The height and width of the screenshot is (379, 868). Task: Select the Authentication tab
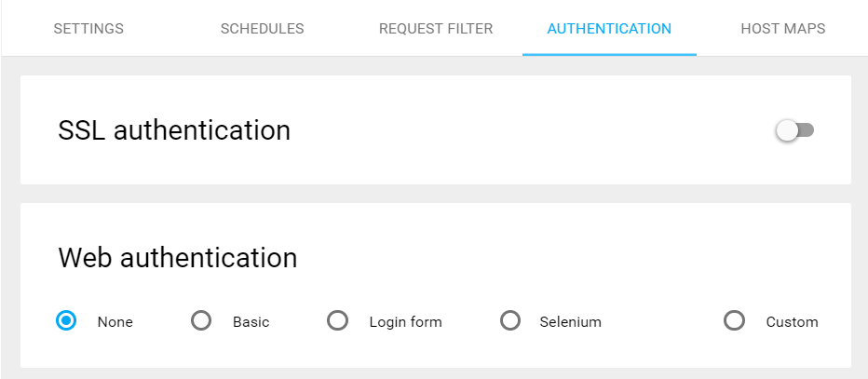coord(609,29)
